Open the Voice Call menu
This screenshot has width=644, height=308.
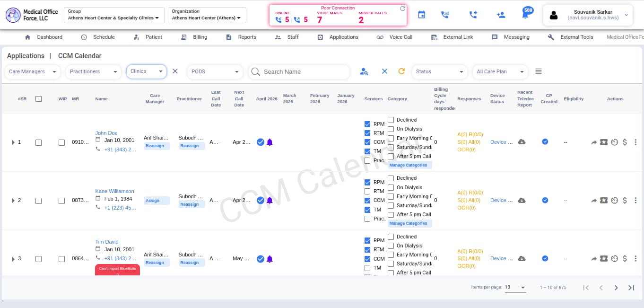(394, 37)
